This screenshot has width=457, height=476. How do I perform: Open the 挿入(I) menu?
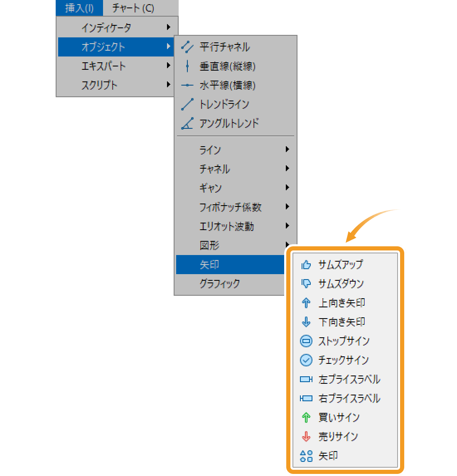tap(79, 8)
